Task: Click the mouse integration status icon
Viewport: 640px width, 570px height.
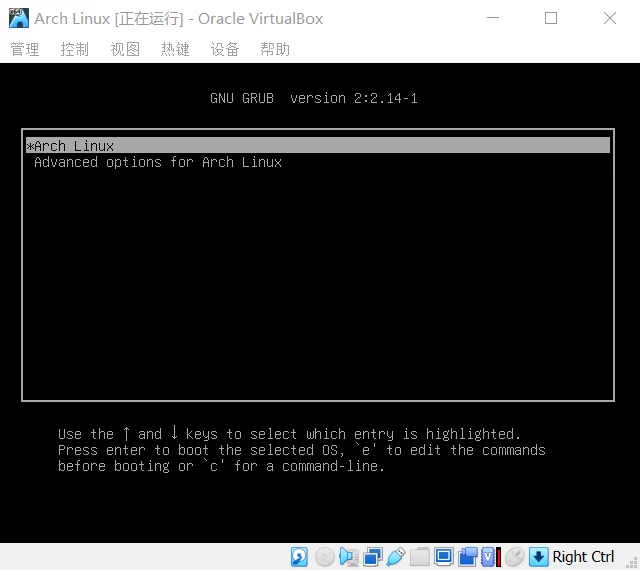Action: point(515,557)
